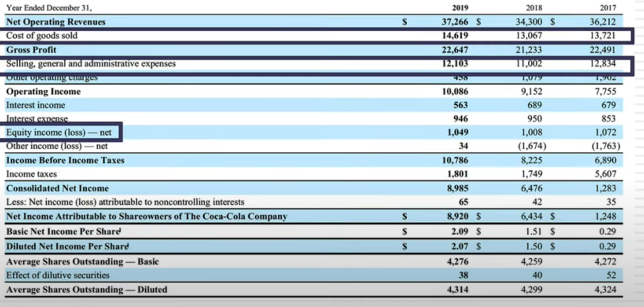The width and height of the screenshot is (644, 307).
Task: Click 2018 SG&A expenses value 11,002
Action: tap(529, 64)
